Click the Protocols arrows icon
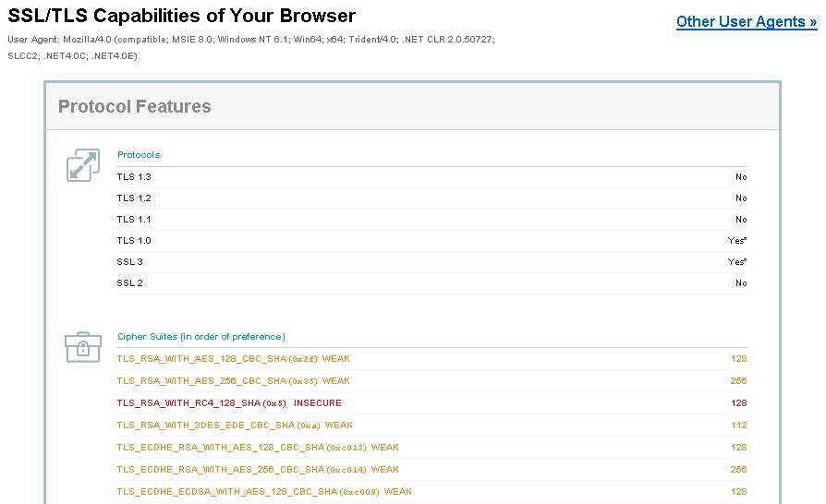The height and width of the screenshot is (504, 826). pyautogui.click(x=82, y=164)
